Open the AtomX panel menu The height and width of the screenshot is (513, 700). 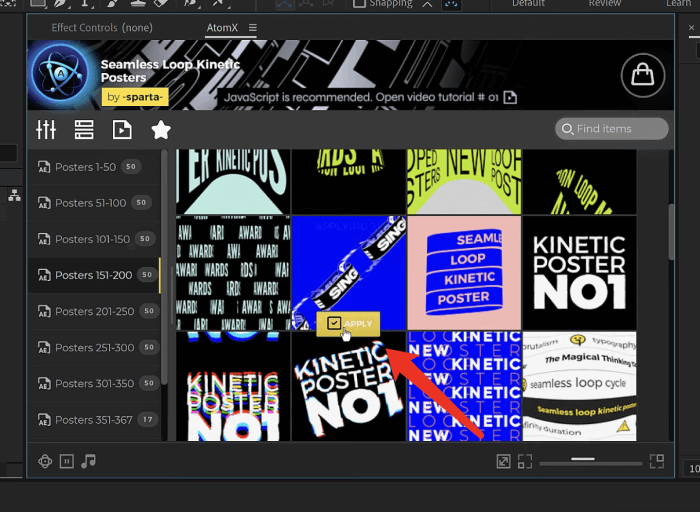[253, 28]
